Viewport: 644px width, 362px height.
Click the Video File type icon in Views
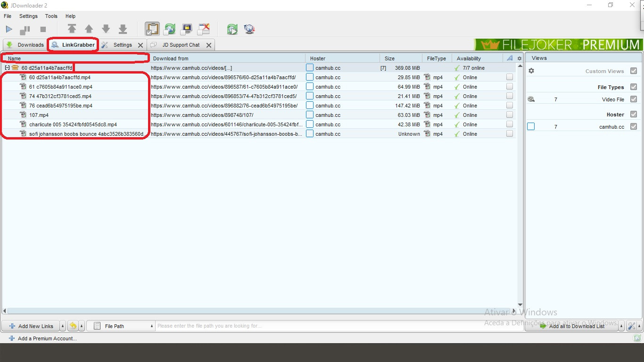pyautogui.click(x=531, y=99)
